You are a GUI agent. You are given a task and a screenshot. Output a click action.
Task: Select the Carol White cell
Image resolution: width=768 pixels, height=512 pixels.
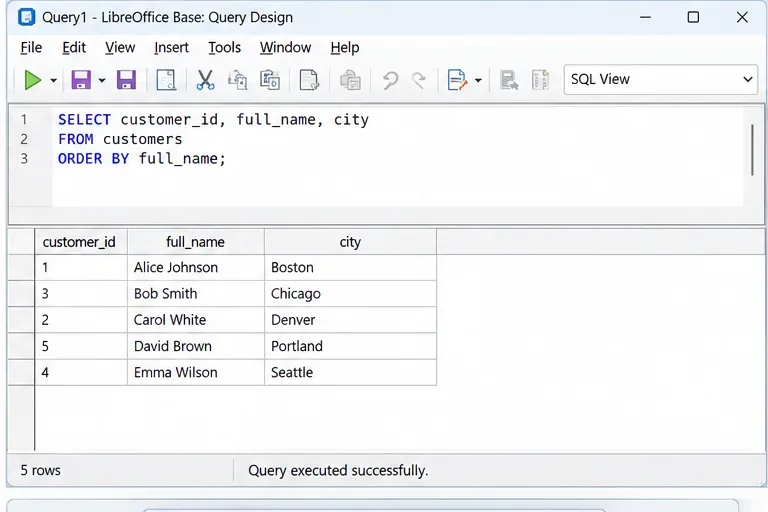pos(196,320)
